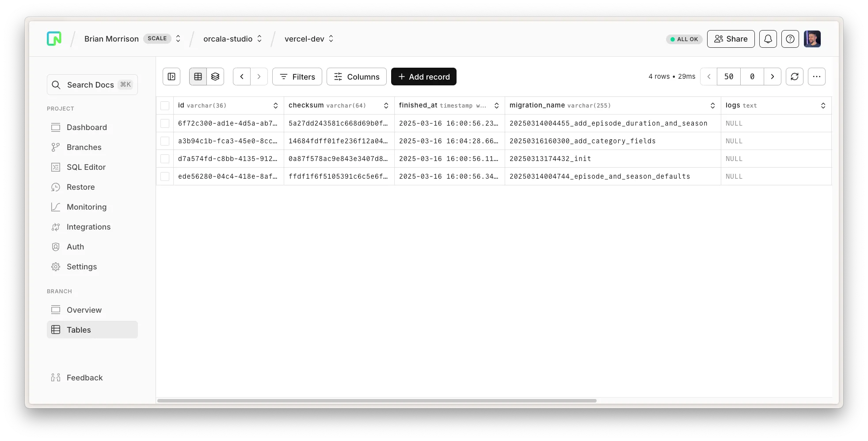The height and width of the screenshot is (441, 868).
Task: Click the SQL Editor sidebar icon
Action: [x=56, y=167]
